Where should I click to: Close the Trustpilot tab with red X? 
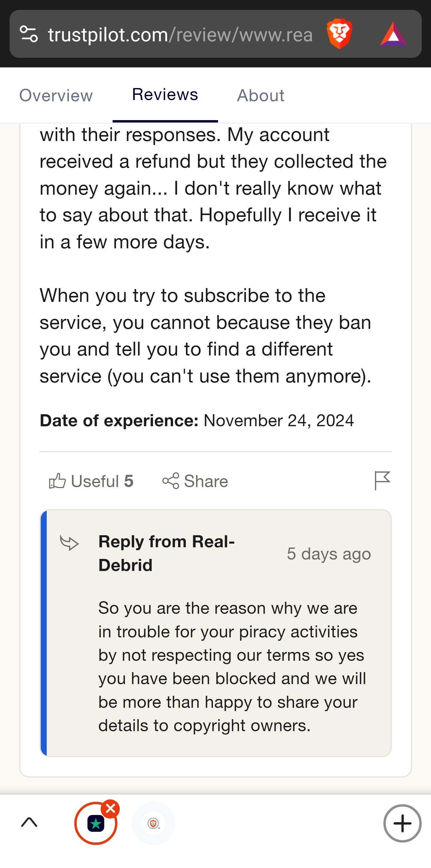click(x=111, y=809)
